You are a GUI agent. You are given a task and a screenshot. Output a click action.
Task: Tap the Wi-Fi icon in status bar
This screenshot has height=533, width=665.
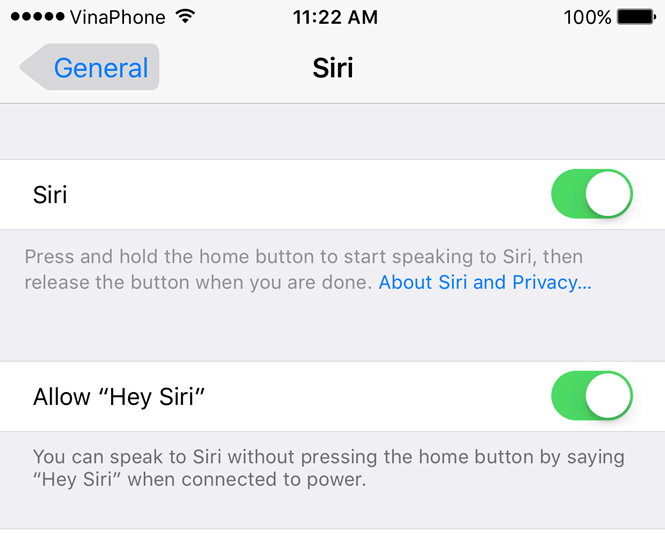point(185,17)
